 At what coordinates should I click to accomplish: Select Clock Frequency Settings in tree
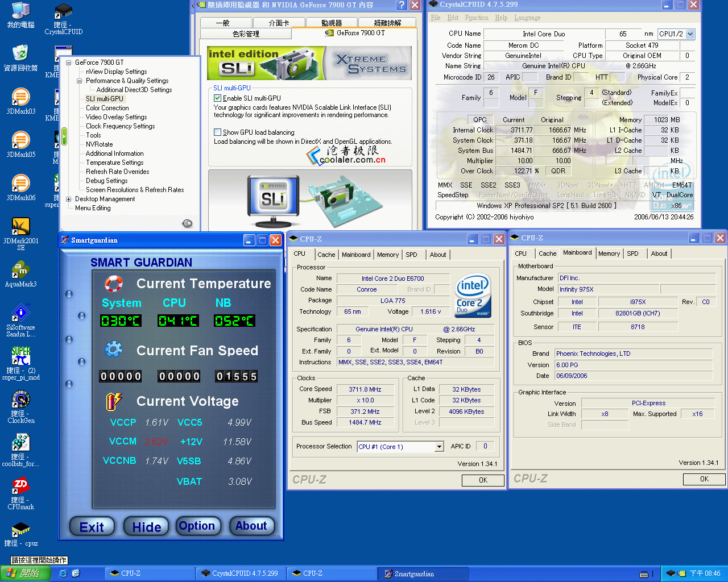pos(120,126)
